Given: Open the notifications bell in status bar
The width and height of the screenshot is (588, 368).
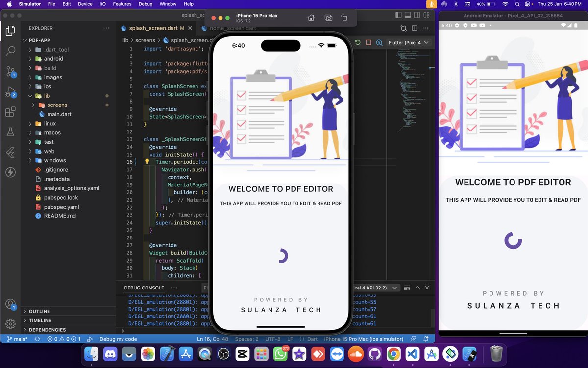Looking at the screenshot, I should [426, 339].
